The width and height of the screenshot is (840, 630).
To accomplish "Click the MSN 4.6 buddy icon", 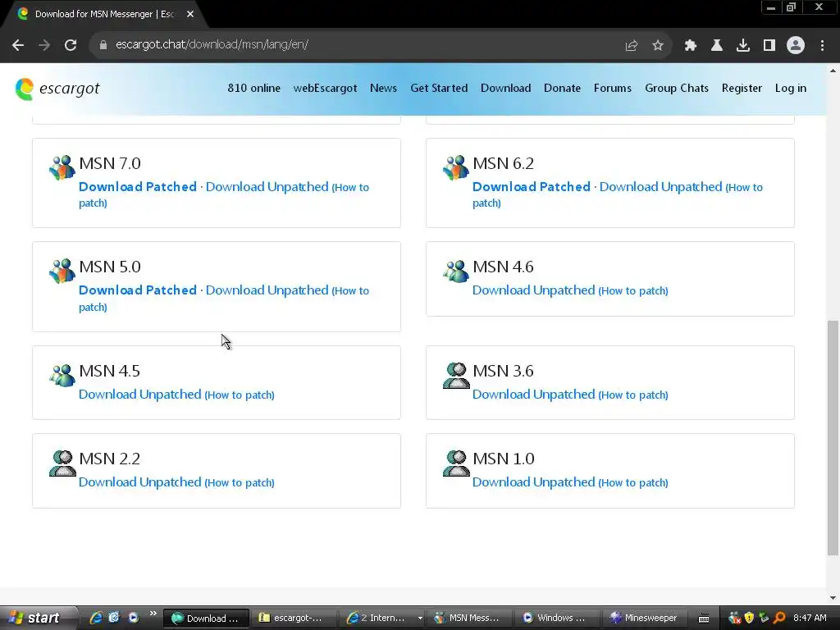I will tap(456, 271).
